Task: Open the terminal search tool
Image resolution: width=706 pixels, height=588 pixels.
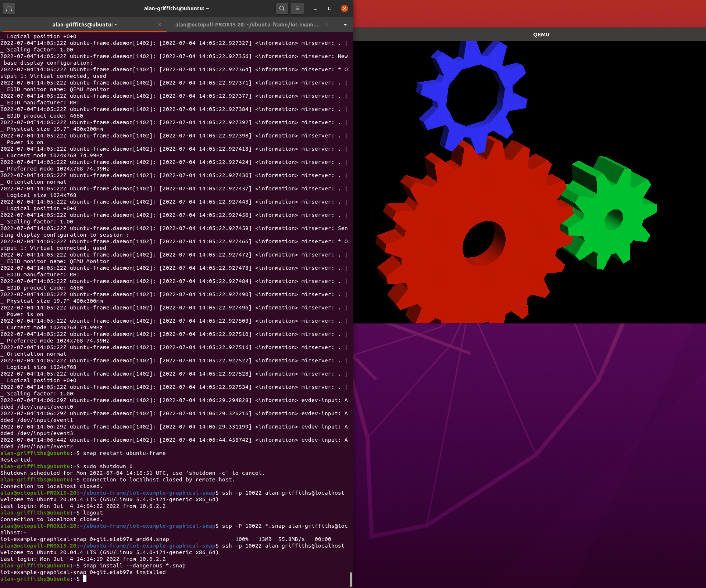Action: (282, 8)
